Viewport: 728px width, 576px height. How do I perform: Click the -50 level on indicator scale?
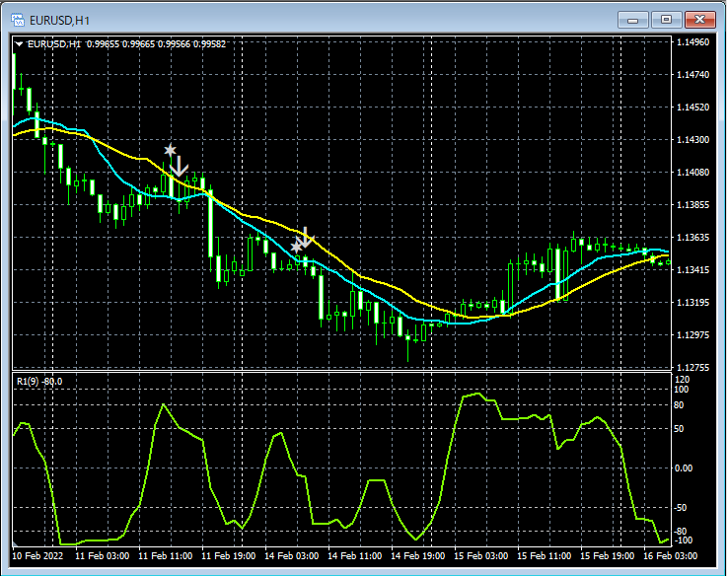[681, 508]
